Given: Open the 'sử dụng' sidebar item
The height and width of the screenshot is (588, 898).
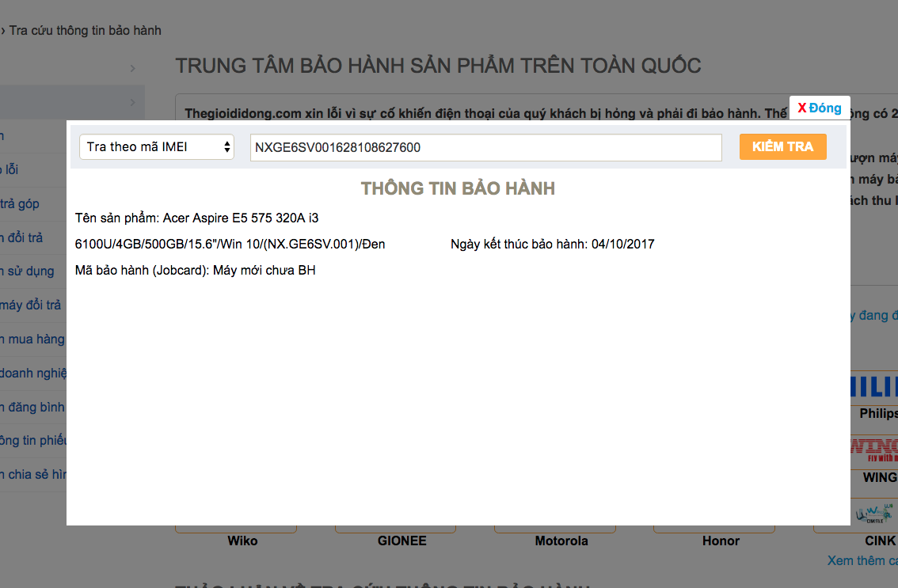Looking at the screenshot, I should (27, 271).
